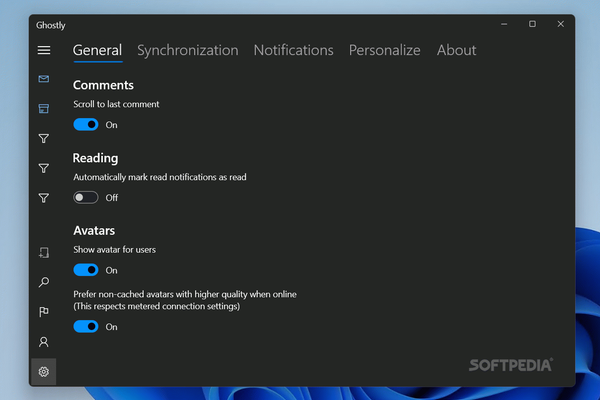
Task: Turn off Show avatar for users
Action: pos(86,270)
